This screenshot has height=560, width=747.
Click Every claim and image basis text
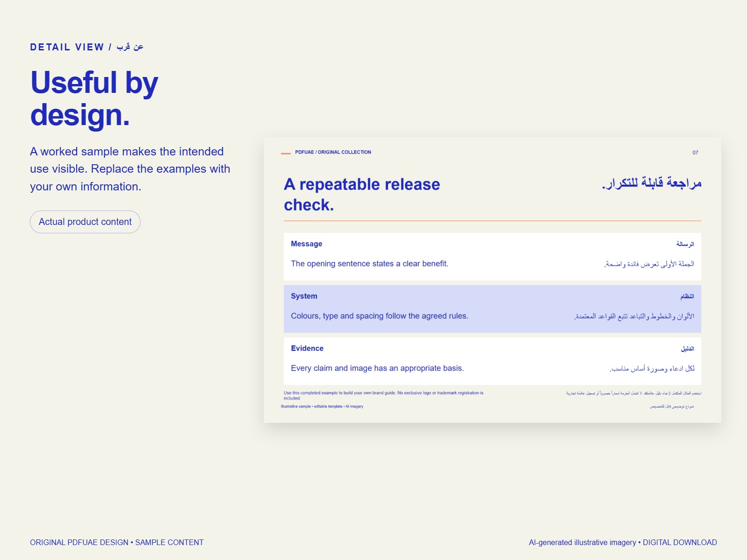pos(377,368)
